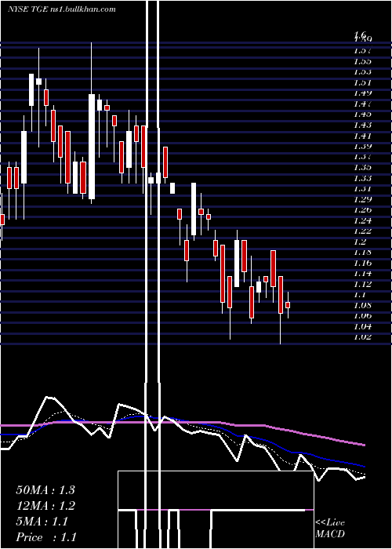Click the 1.06 price axis label
Screen dimensions: 392x549
point(362,316)
